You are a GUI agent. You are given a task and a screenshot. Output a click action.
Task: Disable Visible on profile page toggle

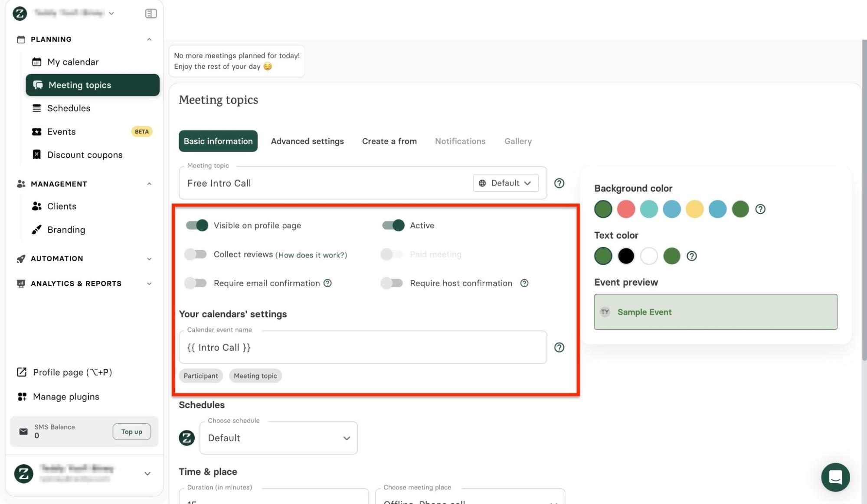pyautogui.click(x=197, y=225)
